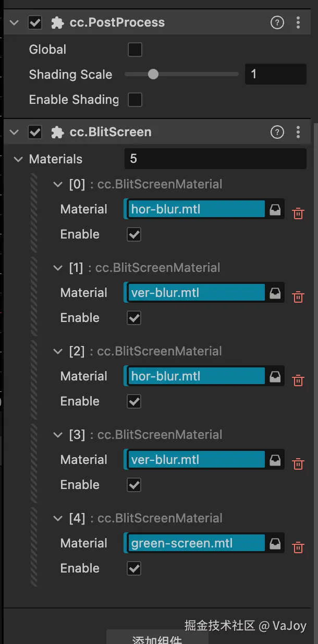318x644 pixels.
Task: Click the Materials count input field
Action: [x=215, y=159]
